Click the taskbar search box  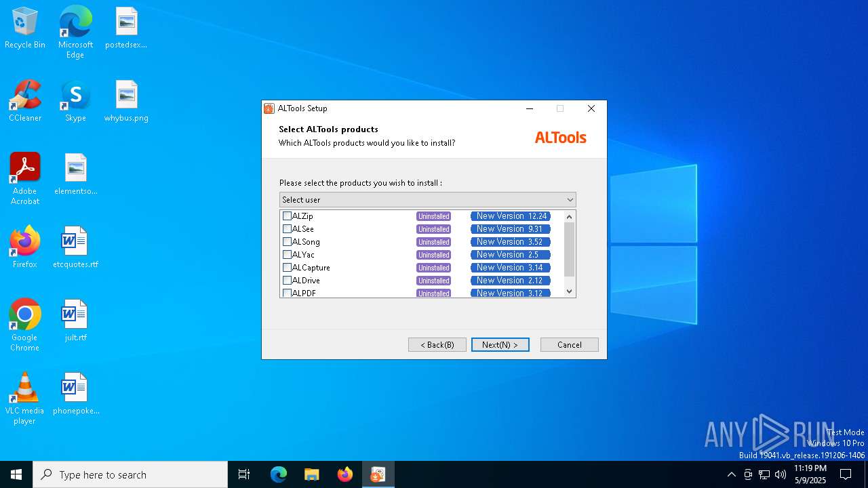pyautogui.click(x=130, y=474)
